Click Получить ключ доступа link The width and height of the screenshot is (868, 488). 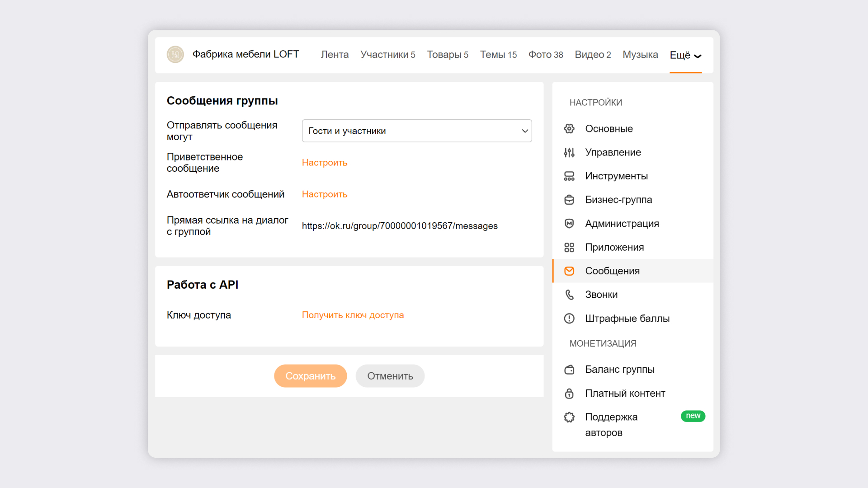click(x=352, y=315)
